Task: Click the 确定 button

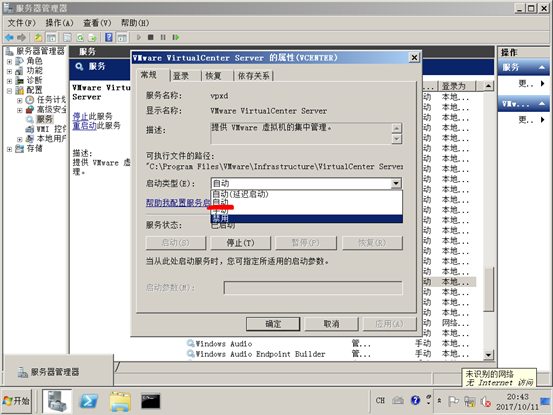Action: click(273, 324)
